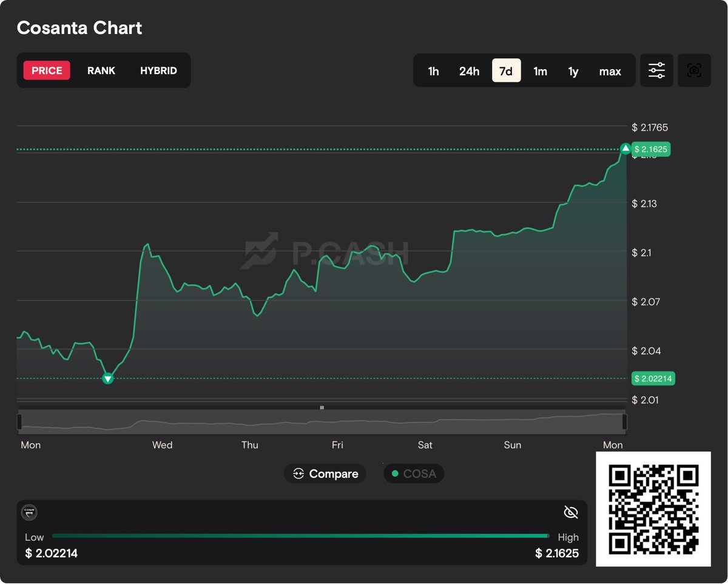
Task: Click the Low–High price range bar
Action: point(300,536)
